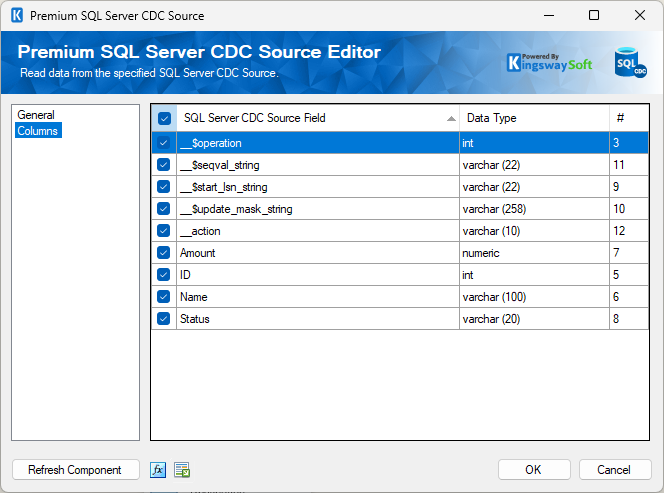
Task: Close the CDC Source editor window
Action: pos(640,15)
